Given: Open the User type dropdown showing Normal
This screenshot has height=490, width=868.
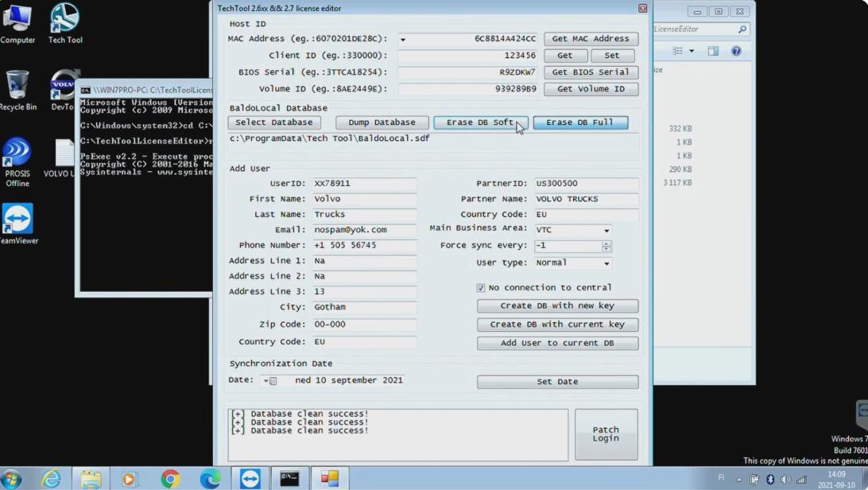Looking at the screenshot, I should [x=605, y=262].
